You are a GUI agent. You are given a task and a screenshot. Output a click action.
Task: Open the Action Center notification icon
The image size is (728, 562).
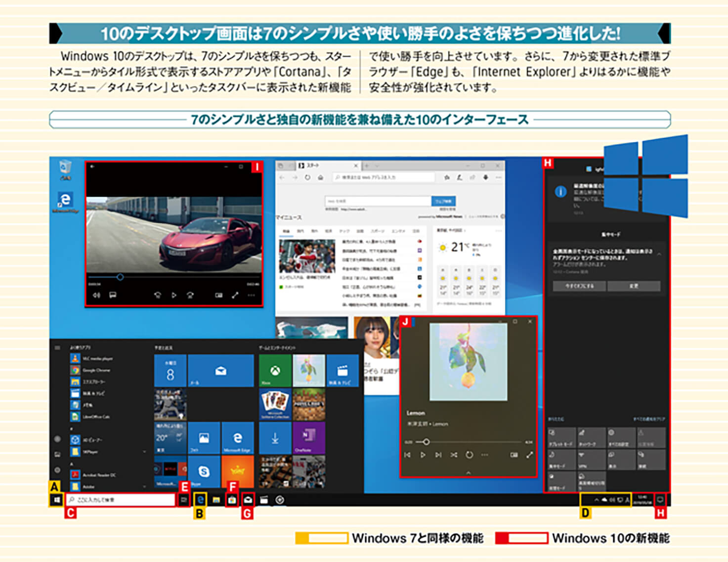[x=660, y=500]
